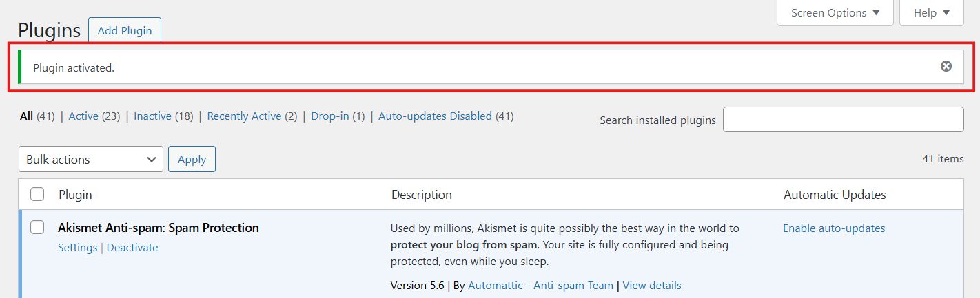Show Auto-updates Disabled plugins
The height and width of the screenshot is (298, 980).
[435, 116]
